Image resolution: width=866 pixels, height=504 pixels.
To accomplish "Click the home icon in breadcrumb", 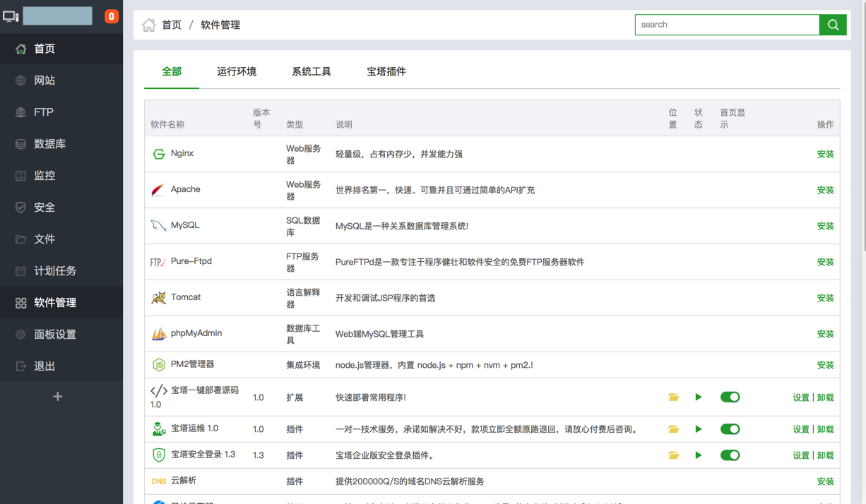I will pos(148,25).
